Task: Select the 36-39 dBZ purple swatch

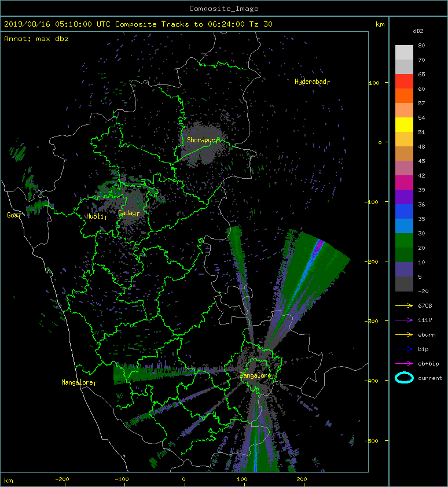Action: tap(404, 197)
